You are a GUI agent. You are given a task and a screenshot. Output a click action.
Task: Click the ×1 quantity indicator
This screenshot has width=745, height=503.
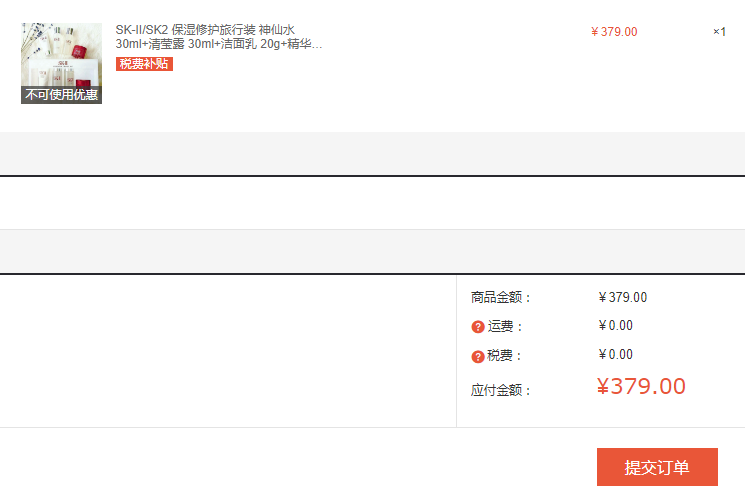tap(719, 32)
